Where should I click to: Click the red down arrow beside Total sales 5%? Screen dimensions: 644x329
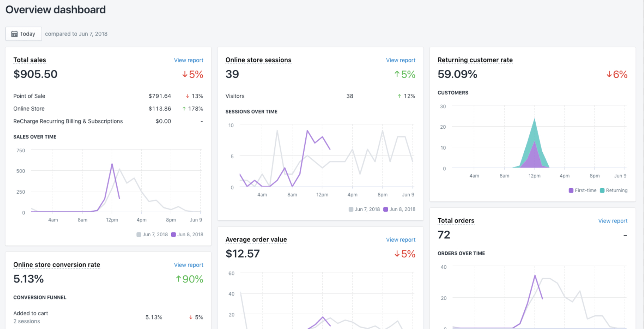pos(185,75)
